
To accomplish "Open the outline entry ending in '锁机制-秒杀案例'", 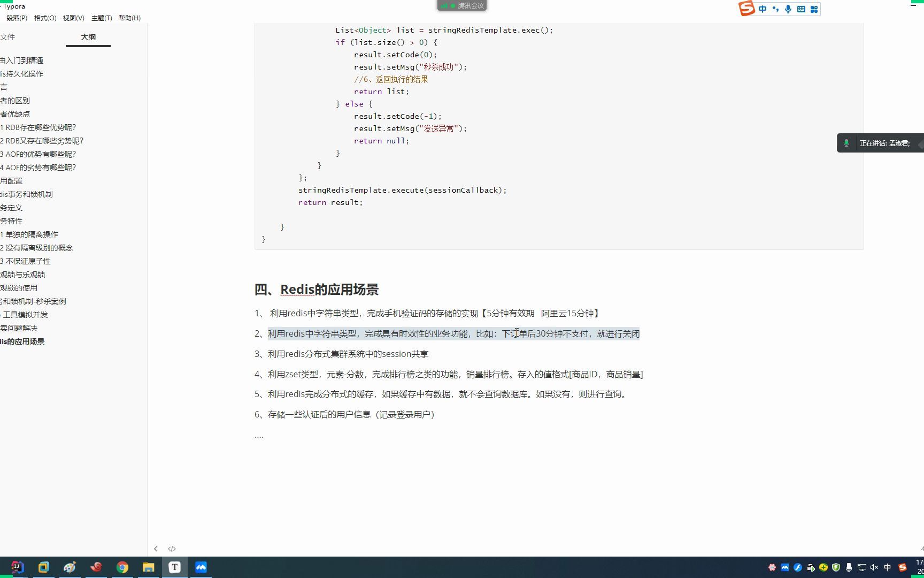I will 33,301.
